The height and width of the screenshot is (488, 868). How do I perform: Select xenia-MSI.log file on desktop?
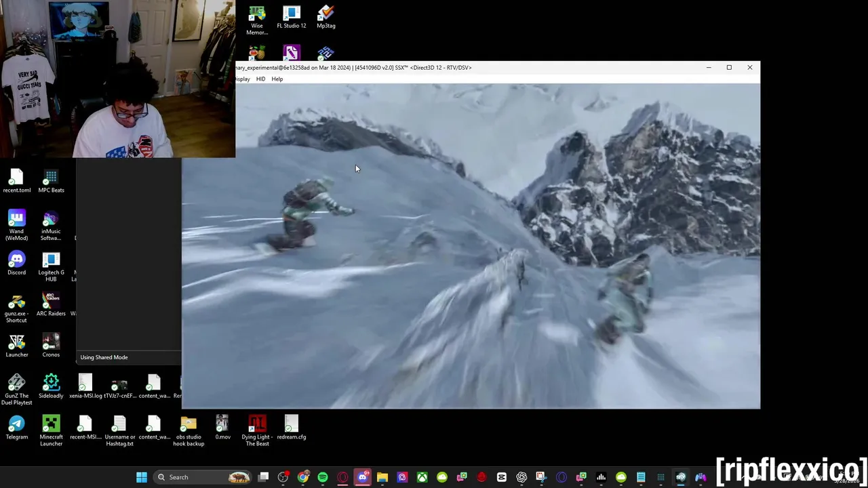point(85,387)
